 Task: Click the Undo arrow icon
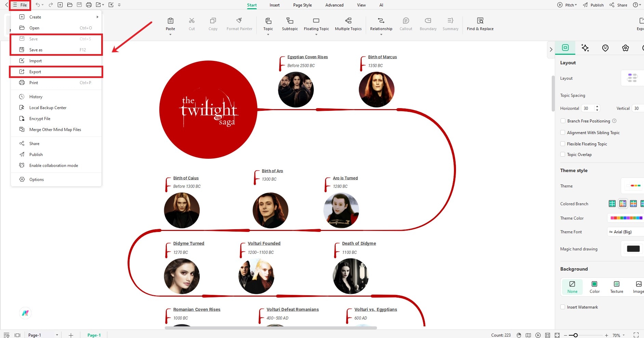[x=38, y=5]
